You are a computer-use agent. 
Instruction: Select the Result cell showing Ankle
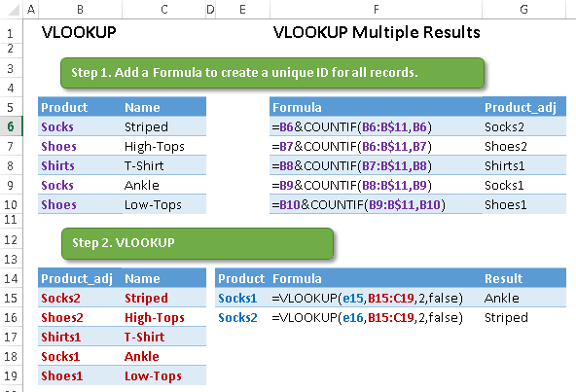[524, 298]
